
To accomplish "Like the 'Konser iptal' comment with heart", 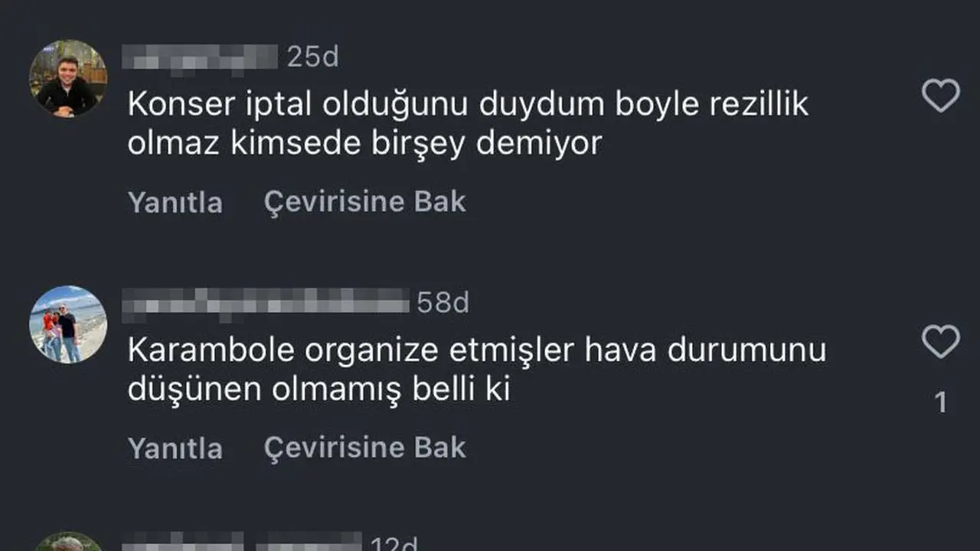I will coord(940,96).
